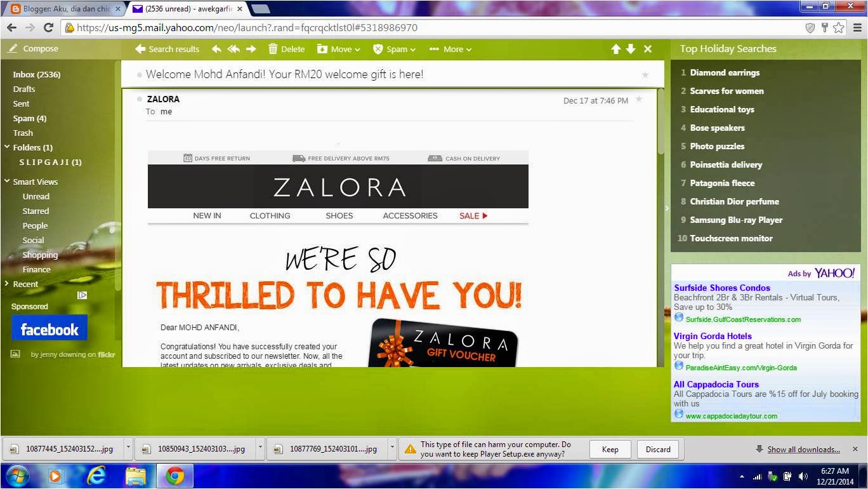This screenshot has height=489, width=868.
Task: Click NEW IN in Zalora email
Action: click(x=207, y=216)
